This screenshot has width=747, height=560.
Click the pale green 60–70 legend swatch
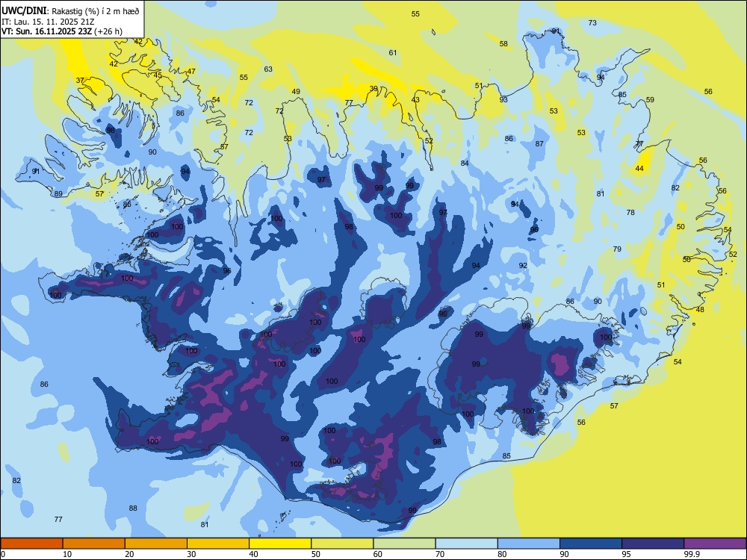click(x=404, y=544)
